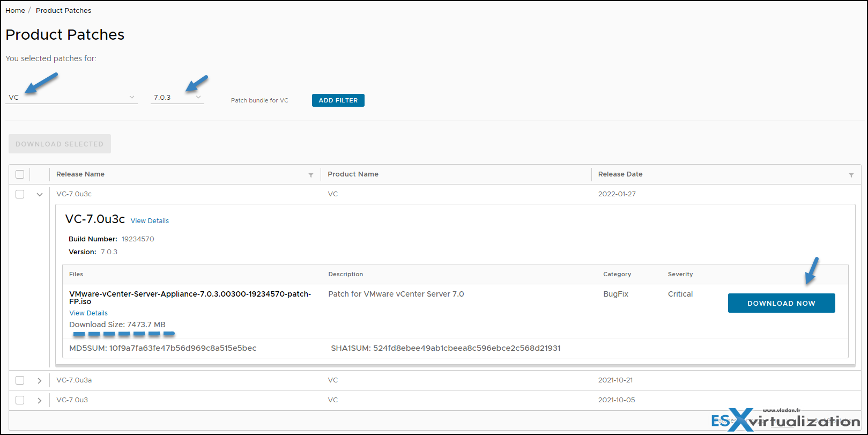Image resolution: width=868 pixels, height=435 pixels.
Task: Open View Details under the ISO filename
Action: [x=88, y=313]
